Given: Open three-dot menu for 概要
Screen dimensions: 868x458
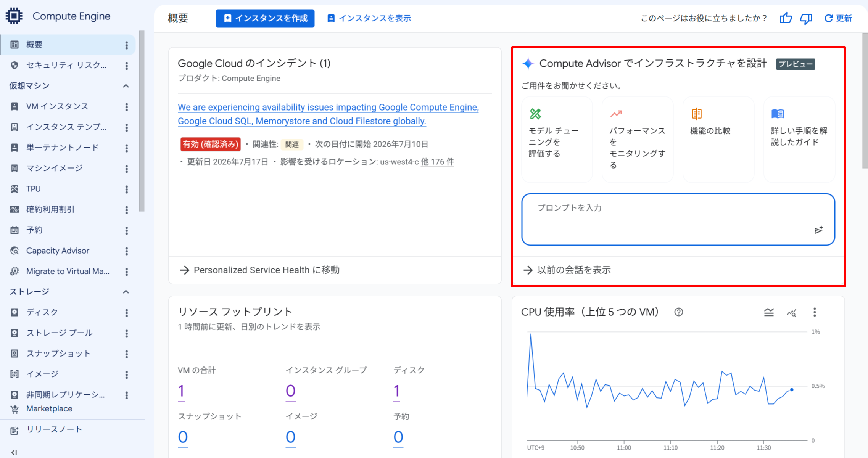Looking at the screenshot, I should coord(127,45).
